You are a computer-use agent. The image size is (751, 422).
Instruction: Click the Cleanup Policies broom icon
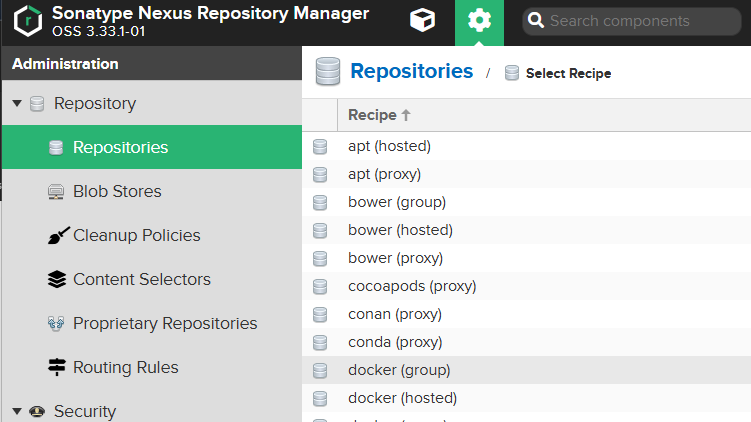pyautogui.click(x=58, y=235)
